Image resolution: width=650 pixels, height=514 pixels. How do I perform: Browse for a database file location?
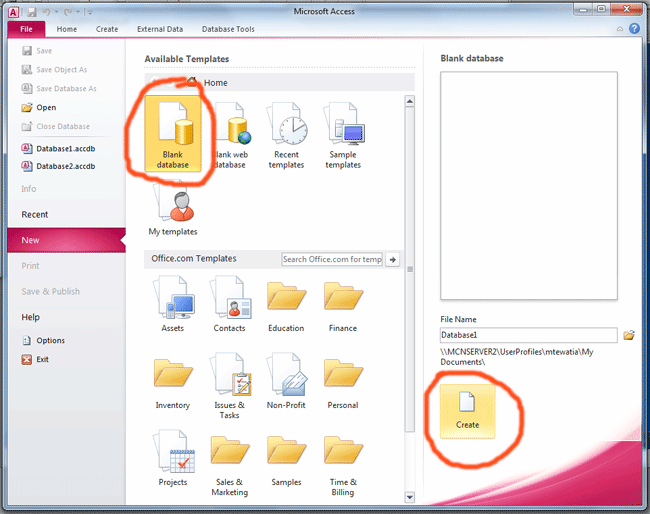629,335
